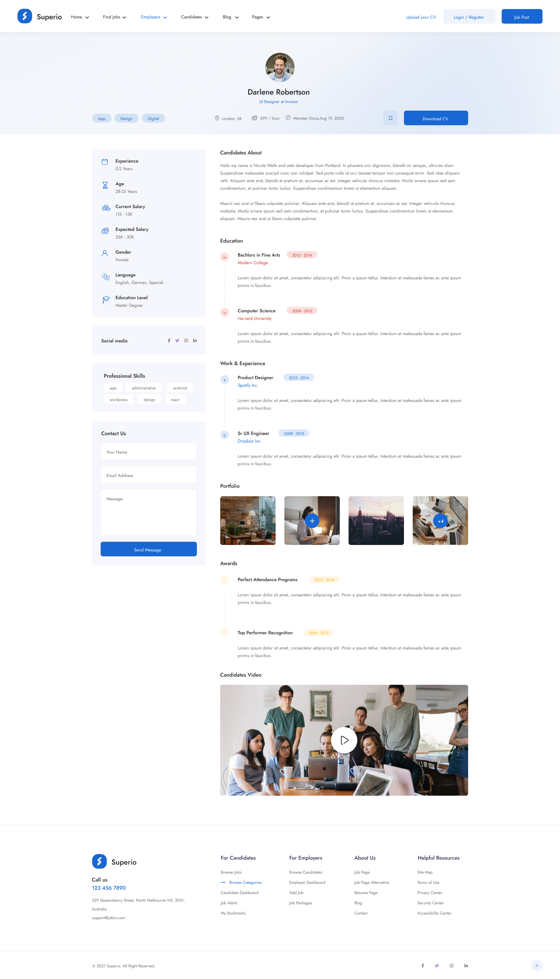Click the Facebook icon in Social media

169,341
